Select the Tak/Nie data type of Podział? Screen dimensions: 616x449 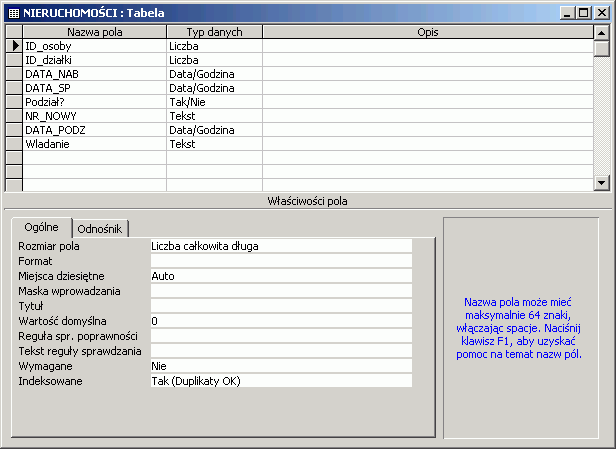[214, 102]
